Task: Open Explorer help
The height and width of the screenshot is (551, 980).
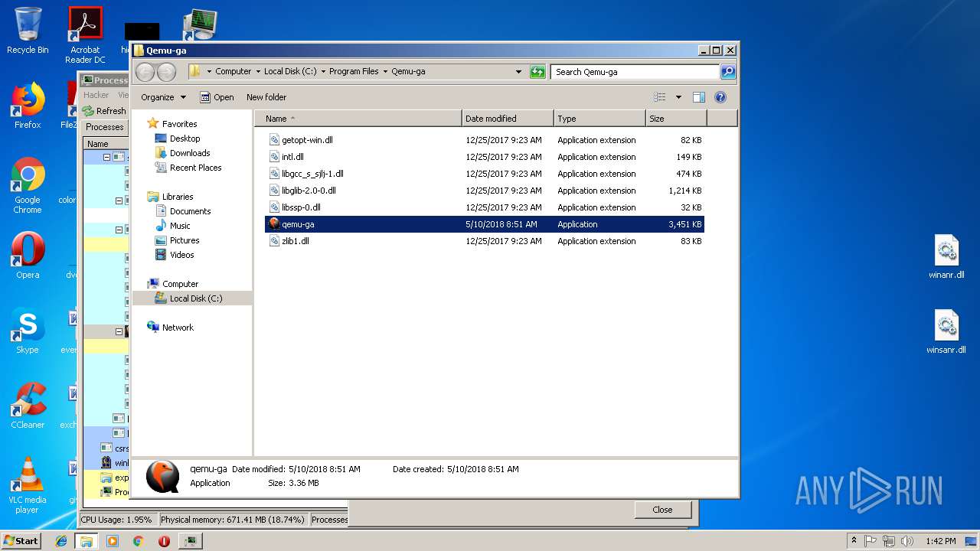Action: [x=720, y=97]
